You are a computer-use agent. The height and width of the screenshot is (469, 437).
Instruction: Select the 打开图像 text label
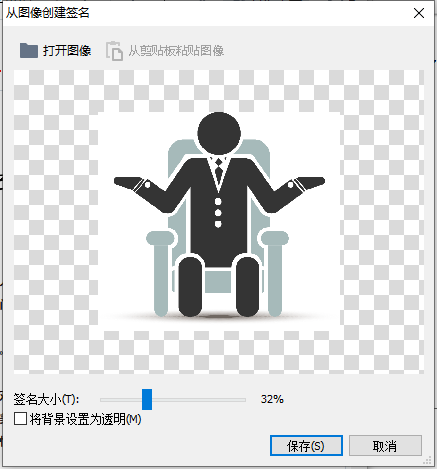click(x=67, y=51)
